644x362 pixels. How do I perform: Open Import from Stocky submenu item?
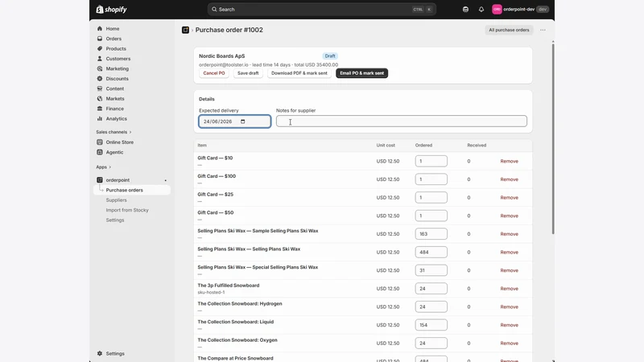coord(127,210)
